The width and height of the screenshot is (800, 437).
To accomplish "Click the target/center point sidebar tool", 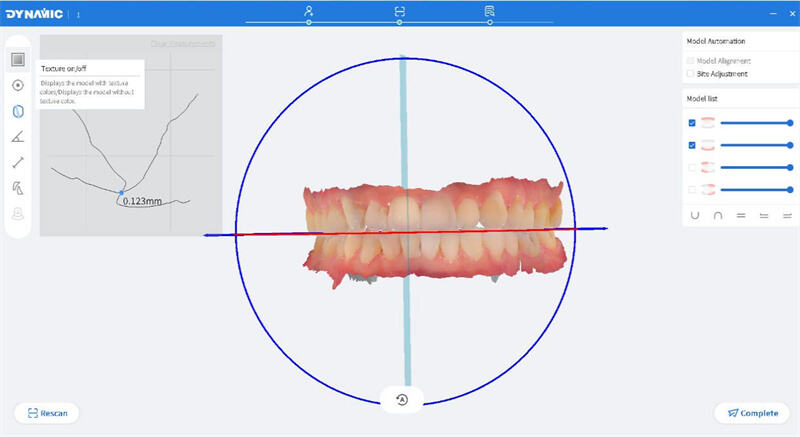I will point(18,85).
